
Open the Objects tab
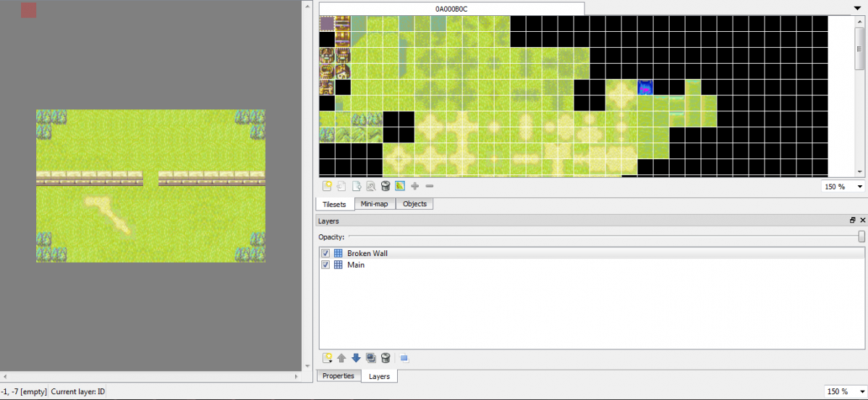point(414,204)
